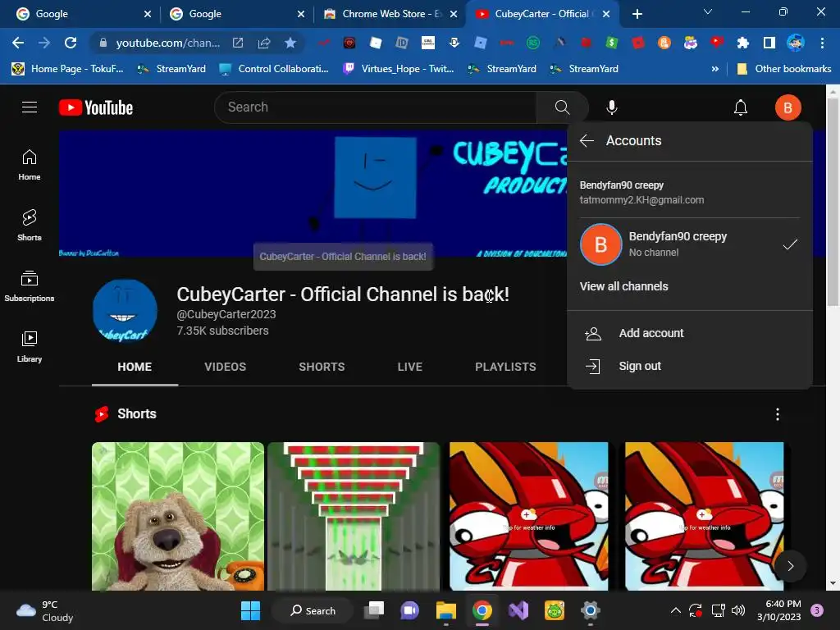Click next arrow on Shorts carousel
The width and height of the screenshot is (840, 630).
790,566
